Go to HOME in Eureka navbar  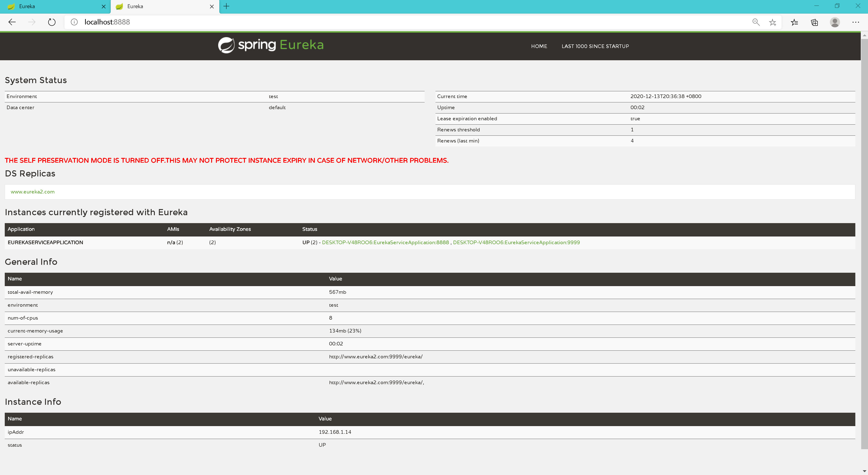(x=539, y=46)
